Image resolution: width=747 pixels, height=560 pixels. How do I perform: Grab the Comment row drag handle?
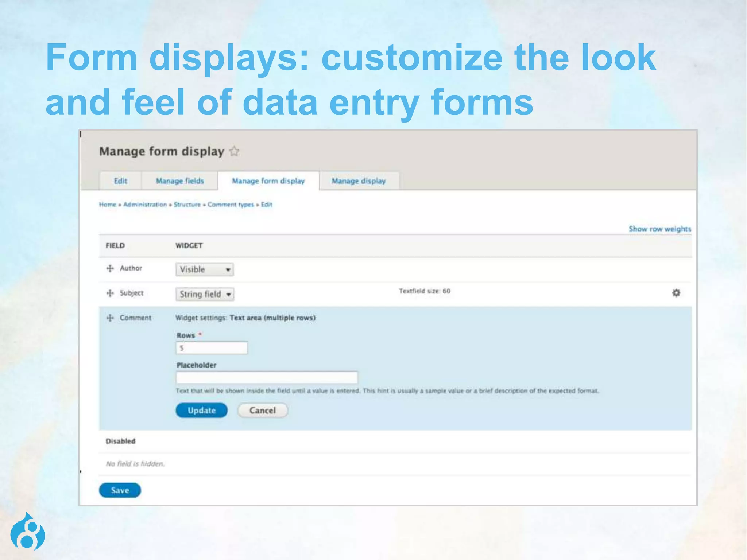tap(110, 318)
